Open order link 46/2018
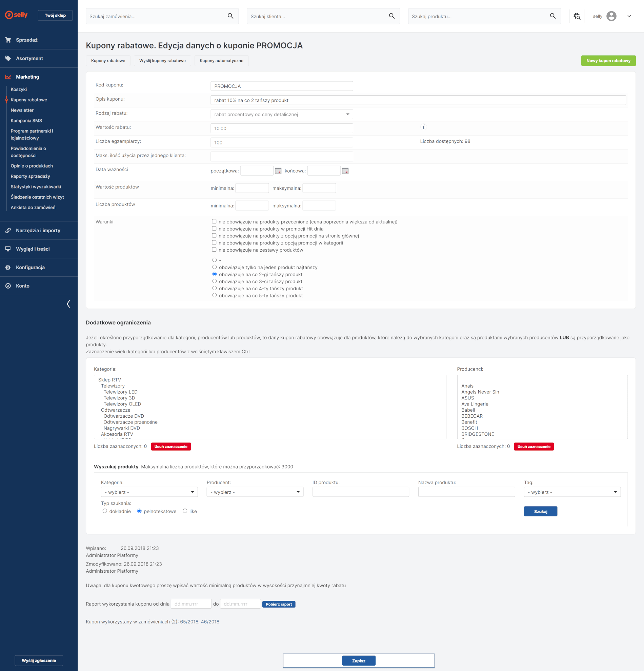The width and height of the screenshot is (644, 671). tap(210, 622)
